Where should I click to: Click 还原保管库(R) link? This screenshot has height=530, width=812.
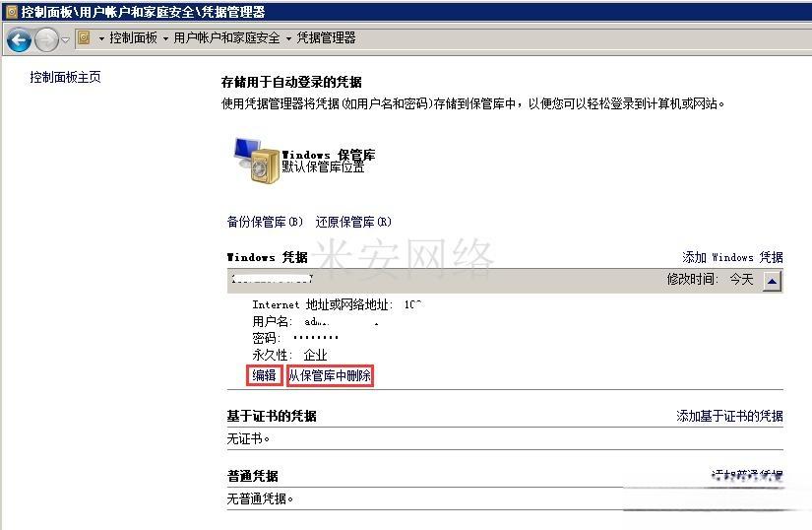click(353, 222)
